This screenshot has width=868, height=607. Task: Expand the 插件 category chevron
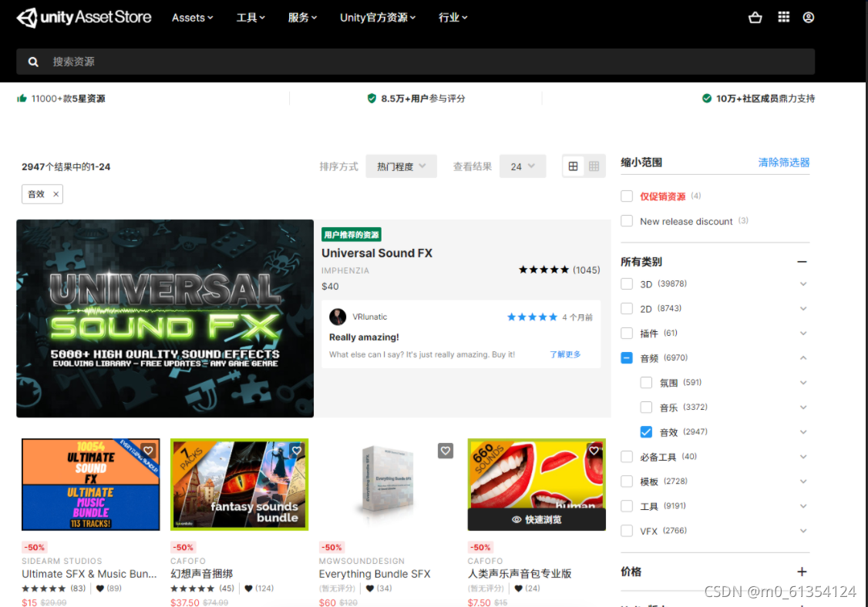803,333
